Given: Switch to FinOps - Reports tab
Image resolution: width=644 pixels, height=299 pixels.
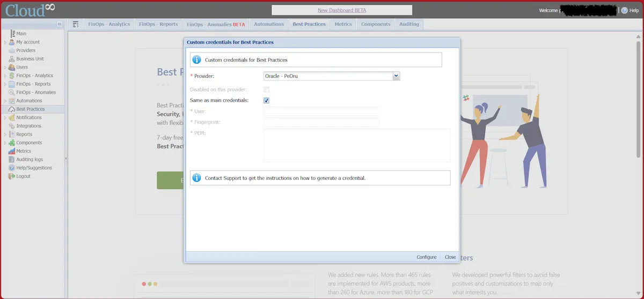Looking at the screenshot, I should click(158, 24).
